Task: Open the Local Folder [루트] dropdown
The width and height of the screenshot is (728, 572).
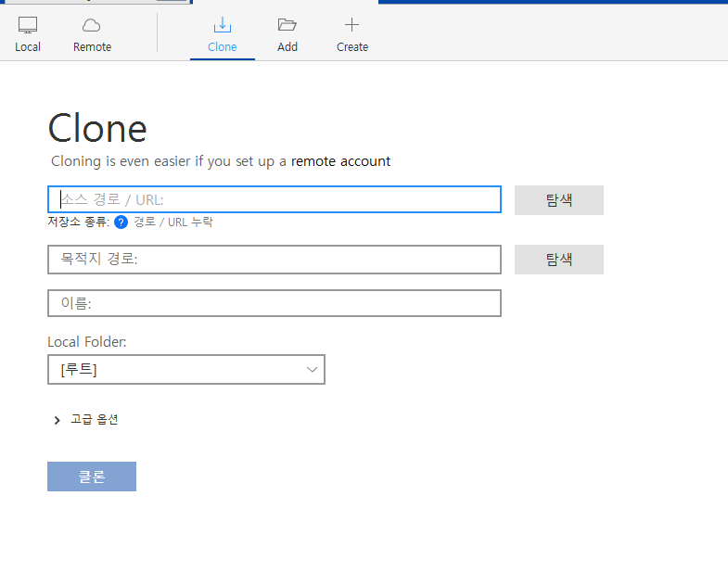Action: 186,370
